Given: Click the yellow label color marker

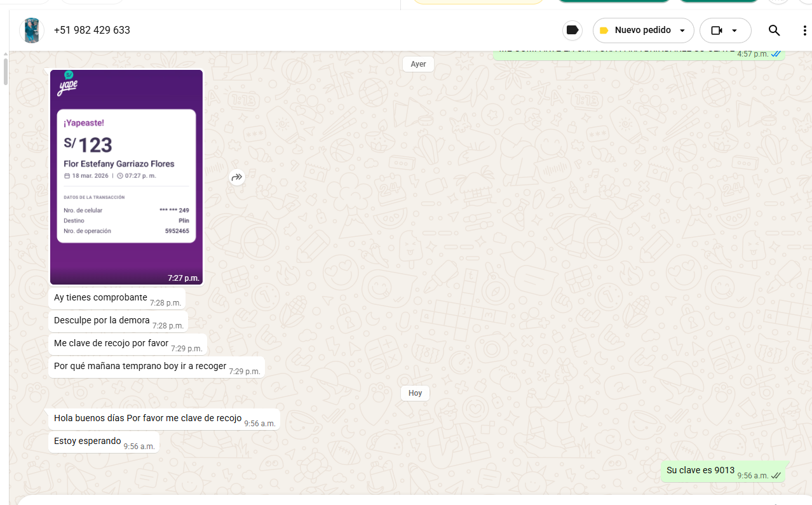Looking at the screenshot, I should [x=604, y=30].
